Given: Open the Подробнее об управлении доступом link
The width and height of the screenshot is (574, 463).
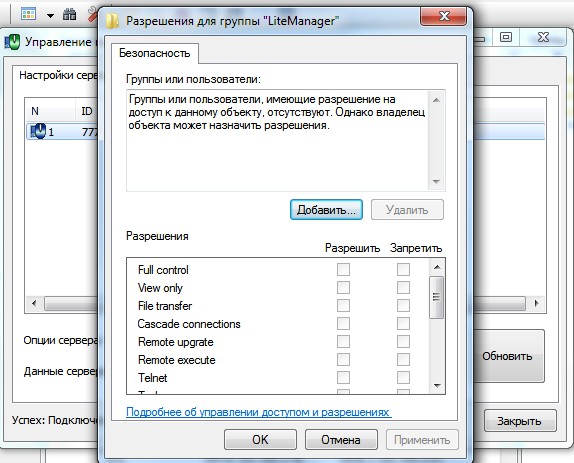Looking at the screenshot, I should [x=258, y=412].
